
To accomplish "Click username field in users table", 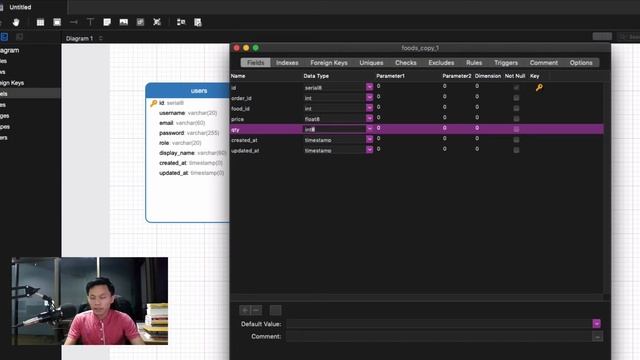I will [188, 113].
